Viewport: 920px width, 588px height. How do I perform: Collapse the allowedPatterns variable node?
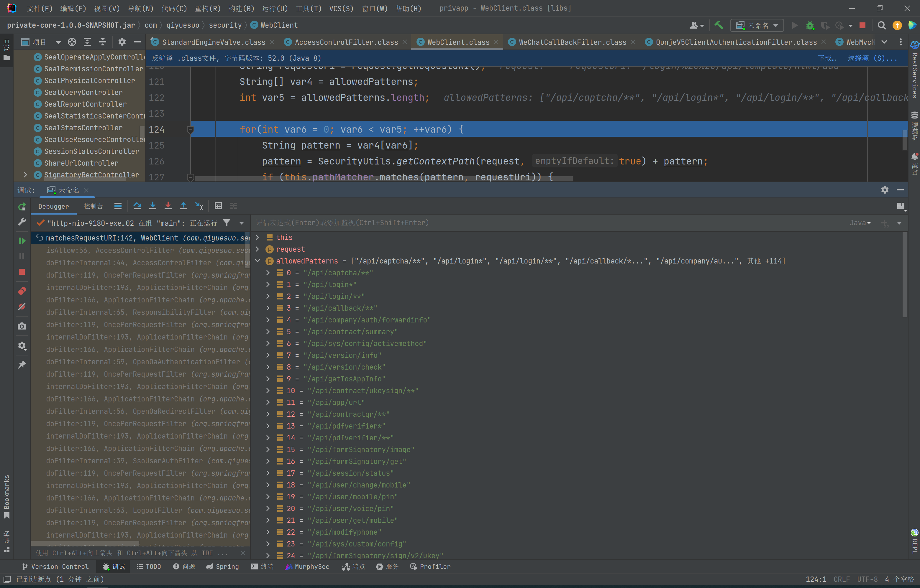pos(258,261)
